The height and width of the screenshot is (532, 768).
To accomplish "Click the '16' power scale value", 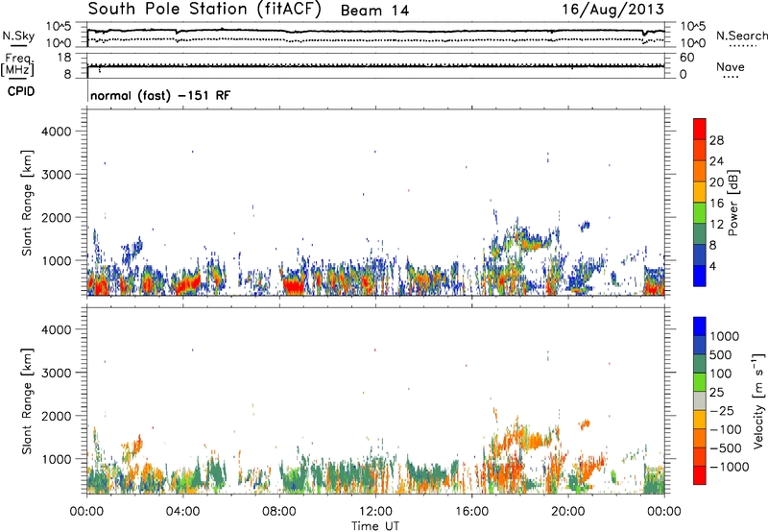I will (x=716, y=204).
